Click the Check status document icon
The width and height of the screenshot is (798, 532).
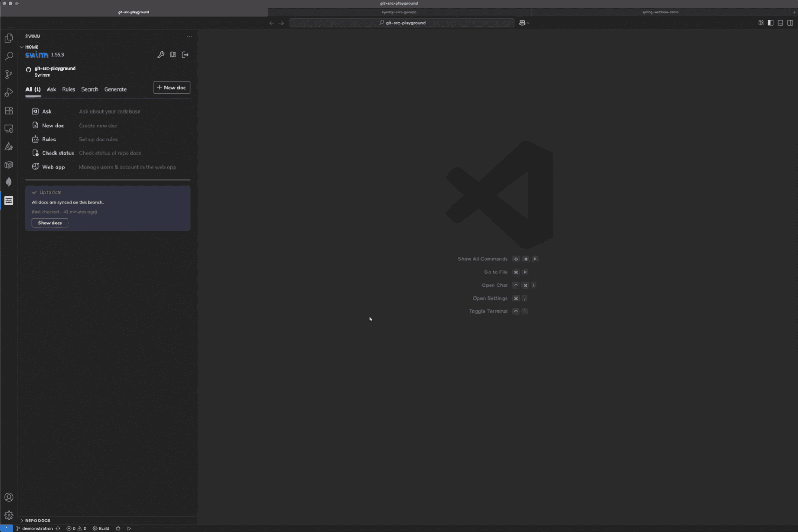[x=35, y=153]
